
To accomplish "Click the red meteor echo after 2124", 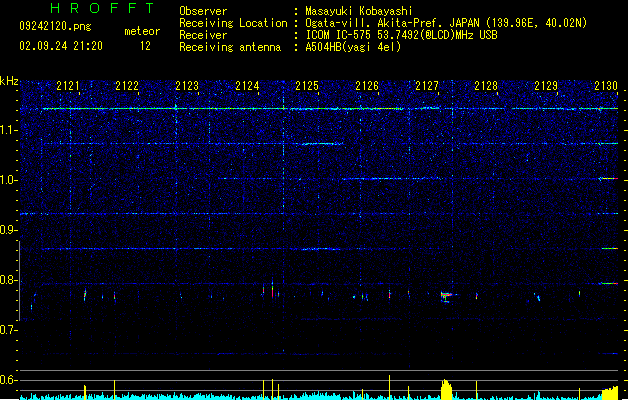I will click(272, 290).
